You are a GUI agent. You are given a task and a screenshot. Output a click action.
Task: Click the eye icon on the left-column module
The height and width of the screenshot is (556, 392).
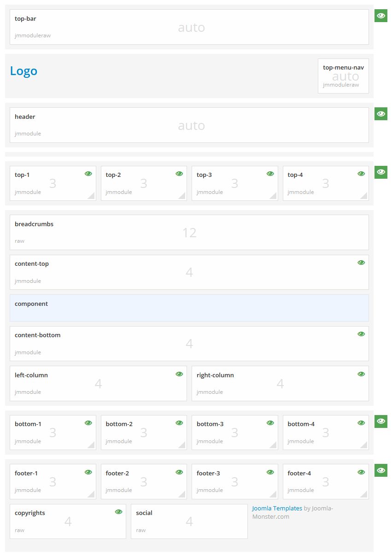tap(179, 374)
